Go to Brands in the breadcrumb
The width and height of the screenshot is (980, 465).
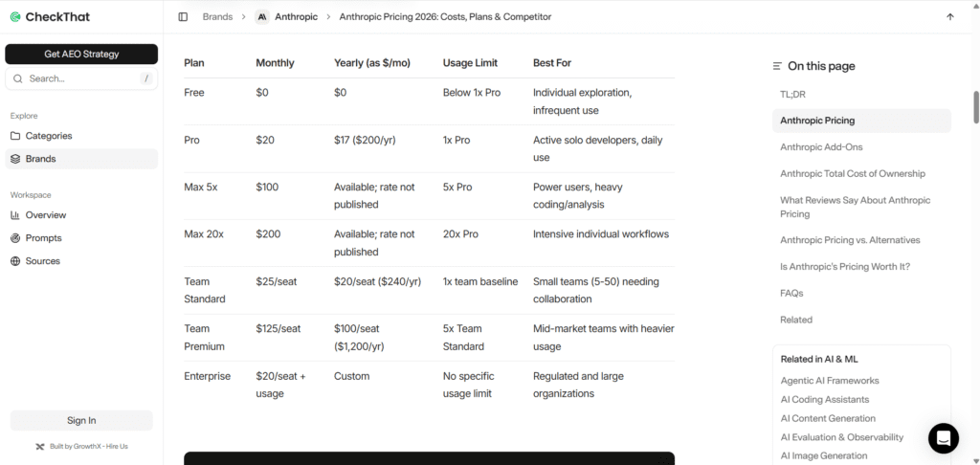click(217, 17)
